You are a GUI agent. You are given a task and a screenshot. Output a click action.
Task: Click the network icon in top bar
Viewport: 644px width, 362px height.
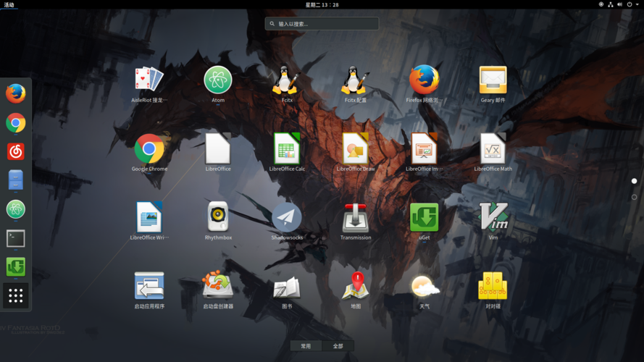[x=611, y=4]
